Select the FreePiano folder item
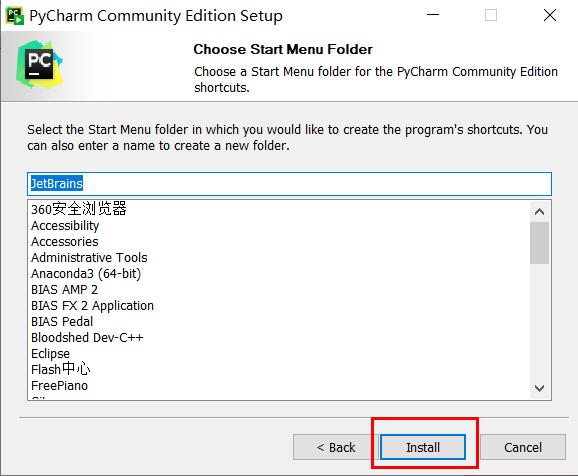Image resolution: width=578 pixels, height=476 pixels. [x=59, y=386]
